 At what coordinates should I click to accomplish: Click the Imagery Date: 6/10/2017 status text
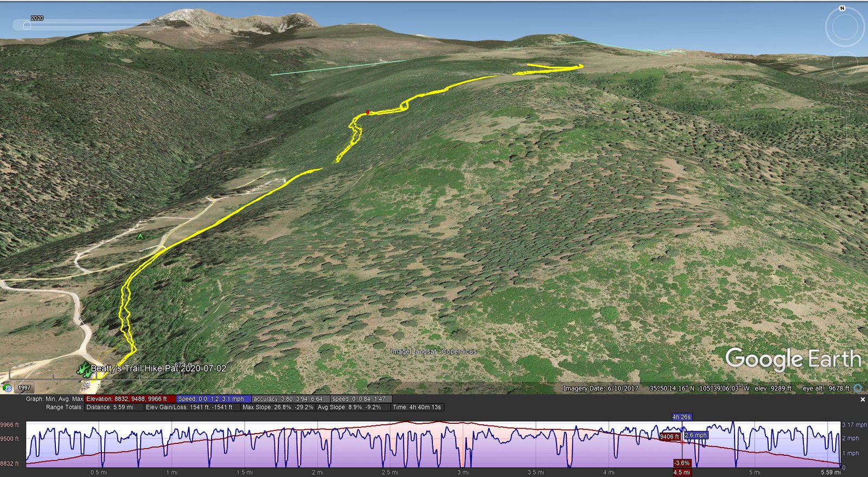tap(601, 389)
